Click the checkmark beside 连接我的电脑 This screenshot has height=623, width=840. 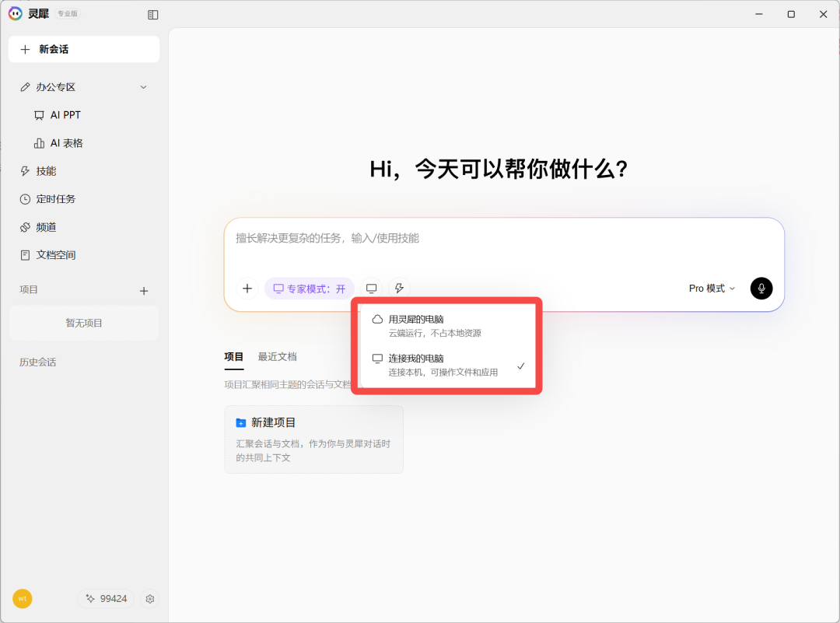pyautogui.click(x=520, y=366)
